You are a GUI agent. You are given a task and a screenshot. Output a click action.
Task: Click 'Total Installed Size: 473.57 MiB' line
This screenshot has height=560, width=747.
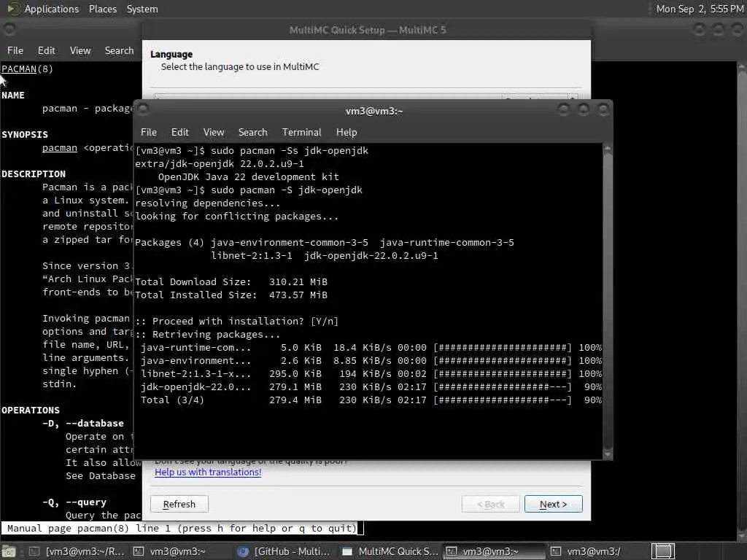(231, 295)
